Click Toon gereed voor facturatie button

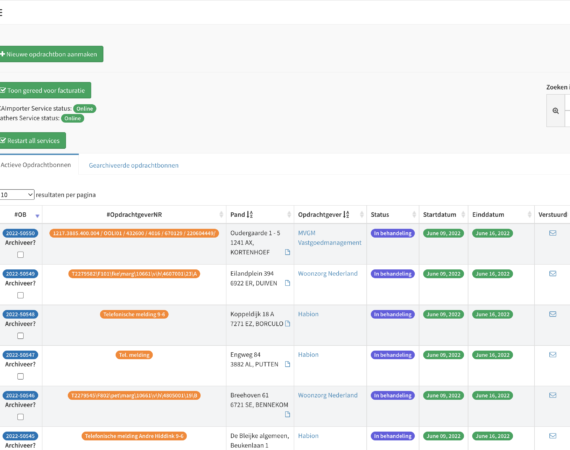point(45,91)
